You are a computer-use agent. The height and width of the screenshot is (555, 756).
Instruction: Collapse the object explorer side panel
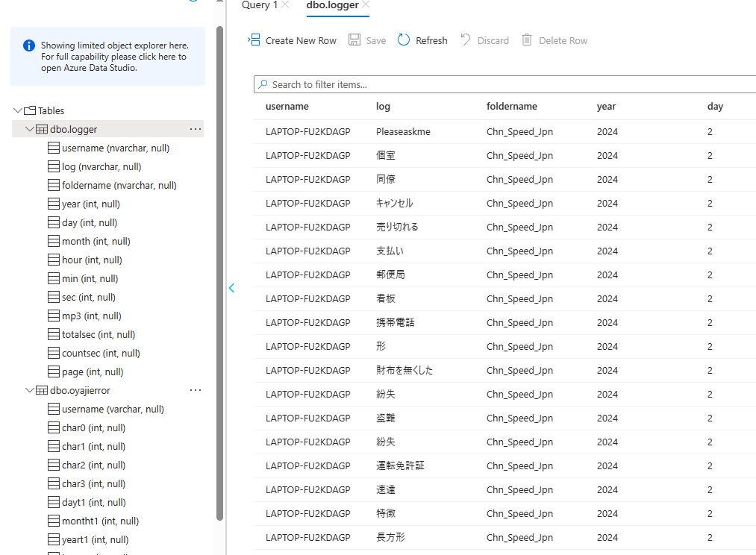[x=231, y=288]
